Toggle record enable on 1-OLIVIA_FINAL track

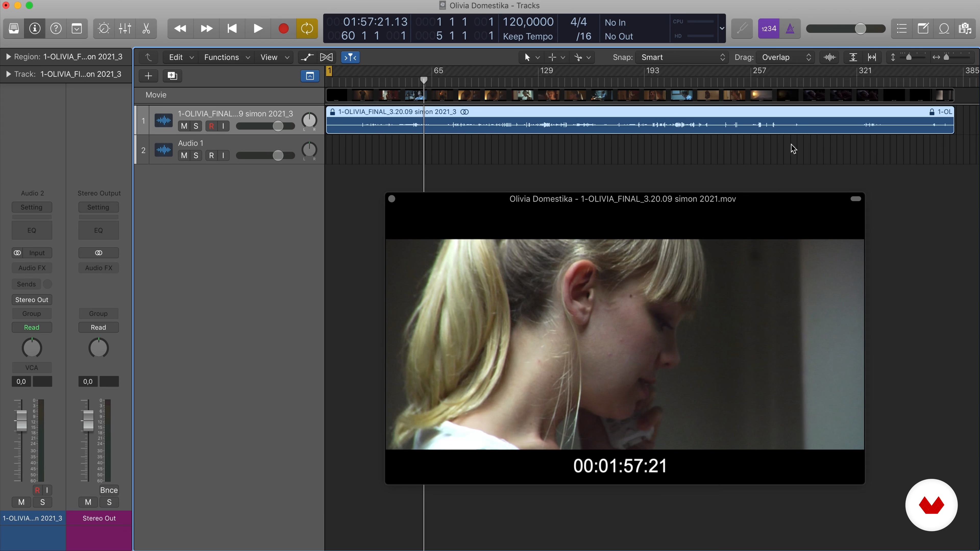click(212, 126)
